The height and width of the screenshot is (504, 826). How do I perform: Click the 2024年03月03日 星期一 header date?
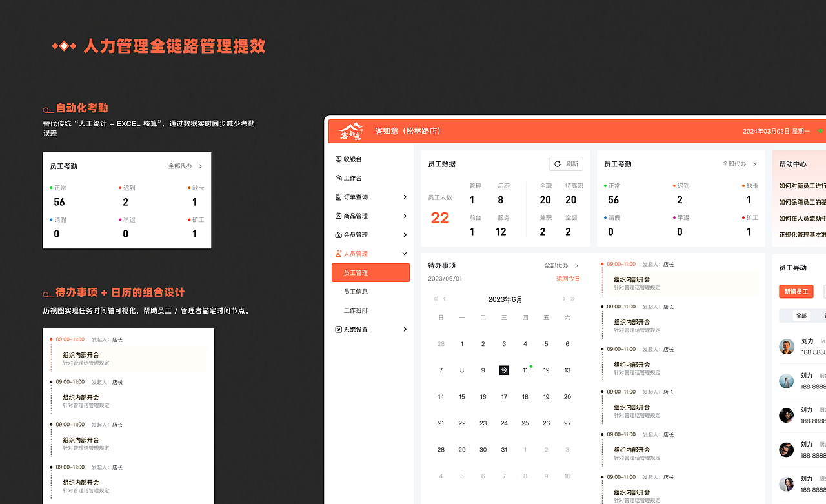click(776, 131)
